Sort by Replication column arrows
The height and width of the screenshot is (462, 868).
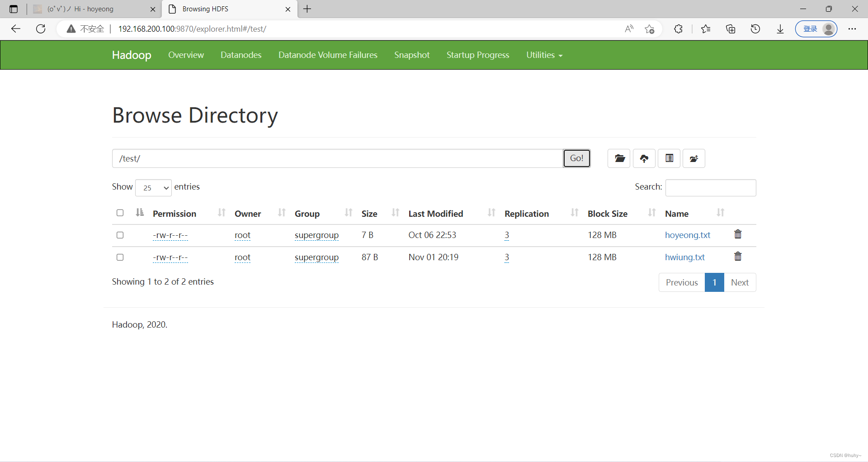(575, 213)
